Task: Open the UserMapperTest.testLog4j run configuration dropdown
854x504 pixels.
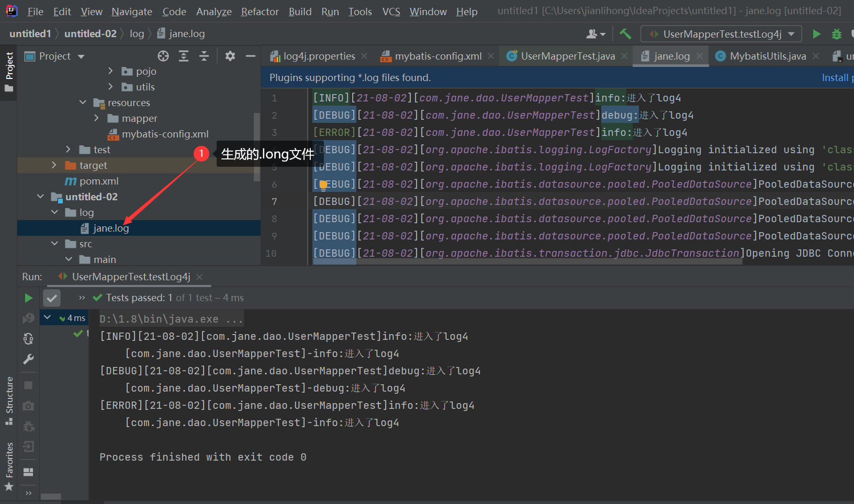Action: pos(721,34)
